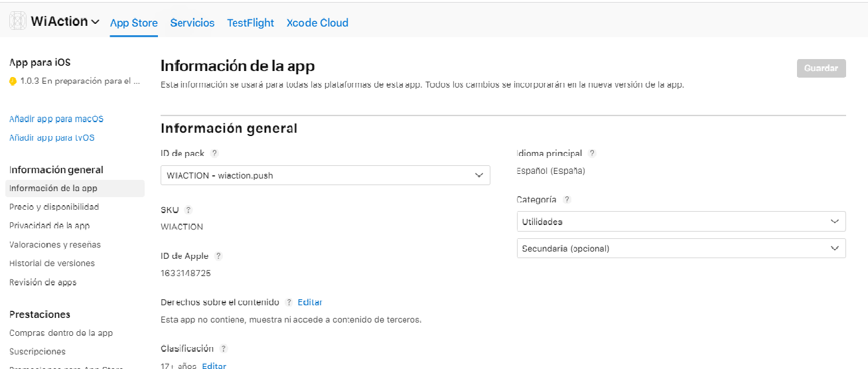Select the yellow status dot for version 1.0.3
Viewport: 868px width, 369px height.
(13, 81)
